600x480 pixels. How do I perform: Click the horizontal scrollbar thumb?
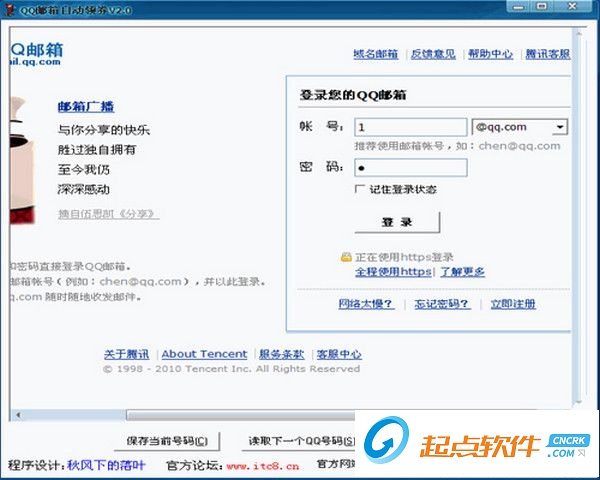pos(240,415)
